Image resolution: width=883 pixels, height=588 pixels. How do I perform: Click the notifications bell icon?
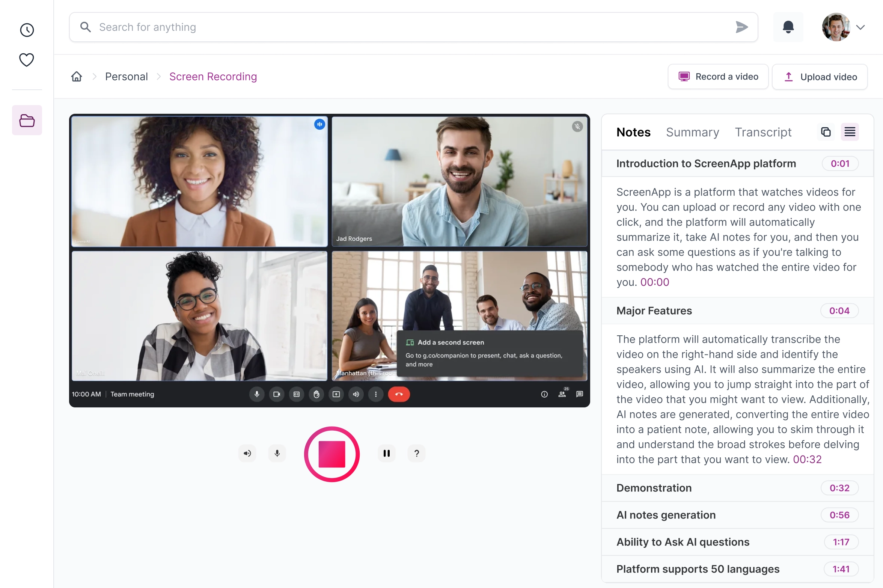click(x=788, y=27)
